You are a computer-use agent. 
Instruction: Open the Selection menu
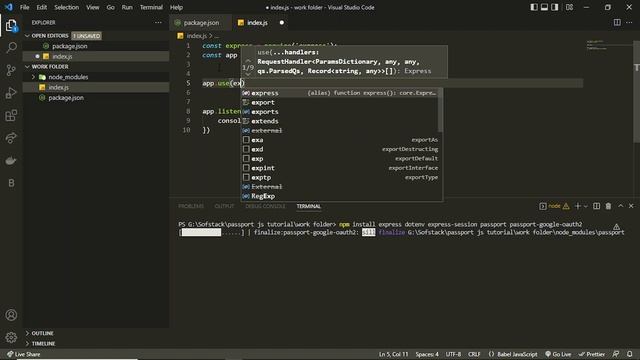[x=67, y=7]
